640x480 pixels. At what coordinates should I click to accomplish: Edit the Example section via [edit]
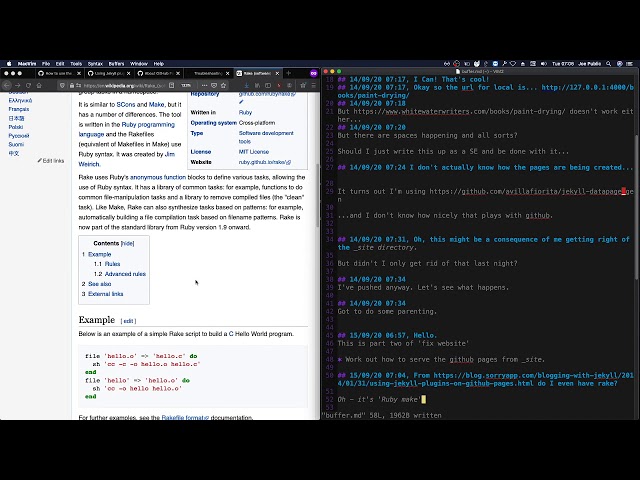[x=128, y=321]
